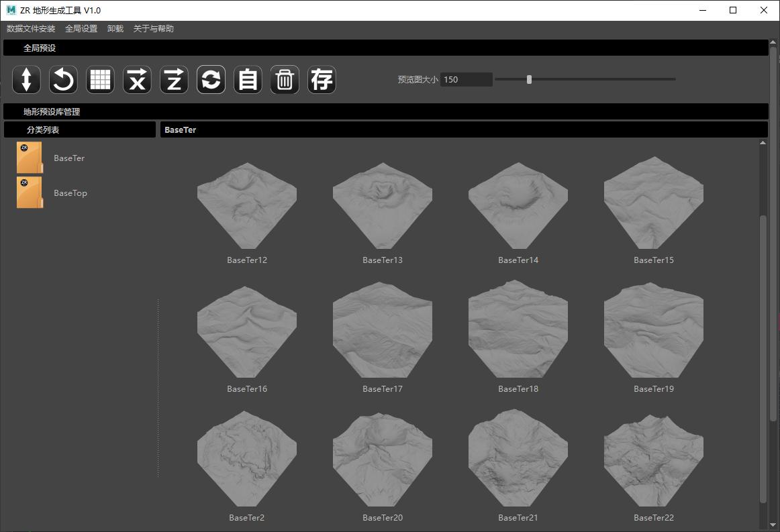Click the preview size slider handle
Image resolution: width=780 pixels, height=532 pixels.
point(530,79)
